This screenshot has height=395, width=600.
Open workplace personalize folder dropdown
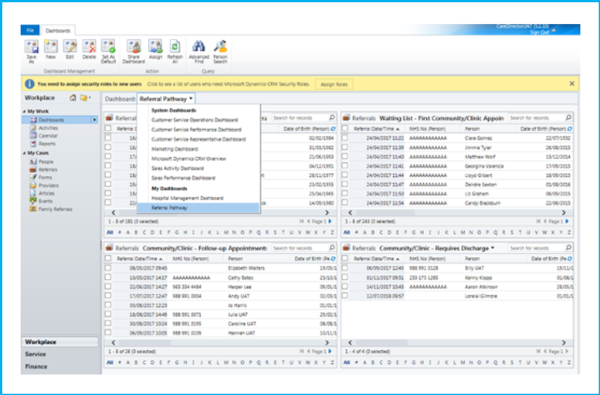click(85, 98)
